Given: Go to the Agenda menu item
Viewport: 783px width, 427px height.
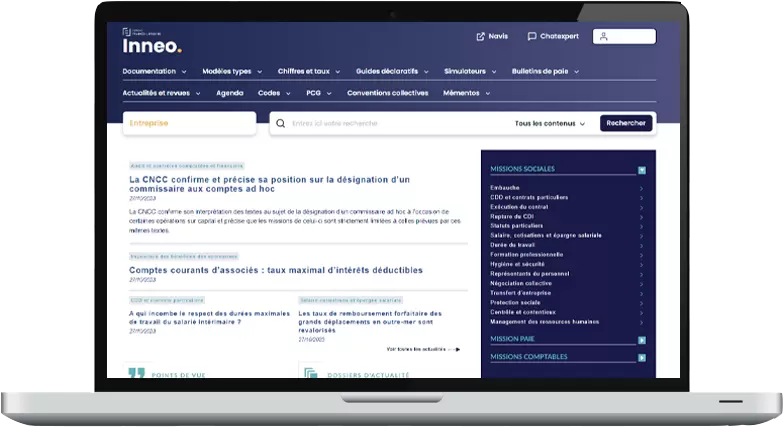Looking at the screenshot, I should (x=230, y=93).
